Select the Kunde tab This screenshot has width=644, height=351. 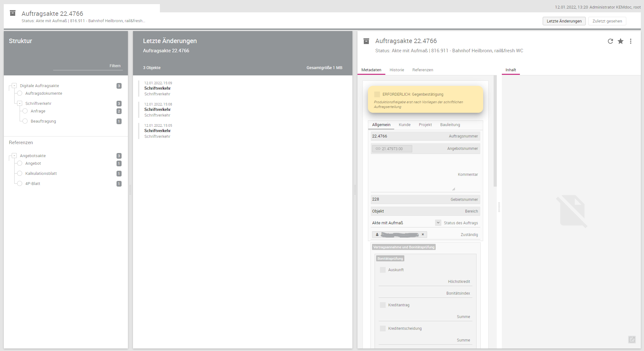tap(405, 125)
